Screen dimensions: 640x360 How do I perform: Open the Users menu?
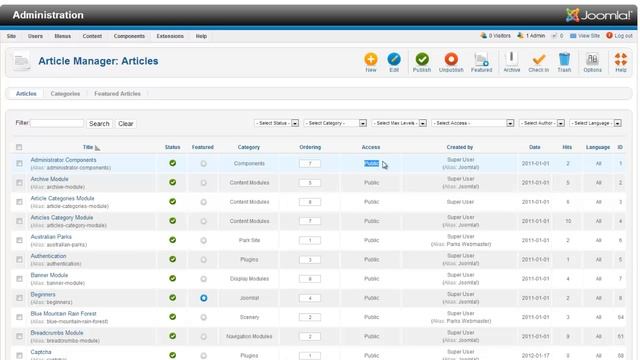[x=35, y=36]
